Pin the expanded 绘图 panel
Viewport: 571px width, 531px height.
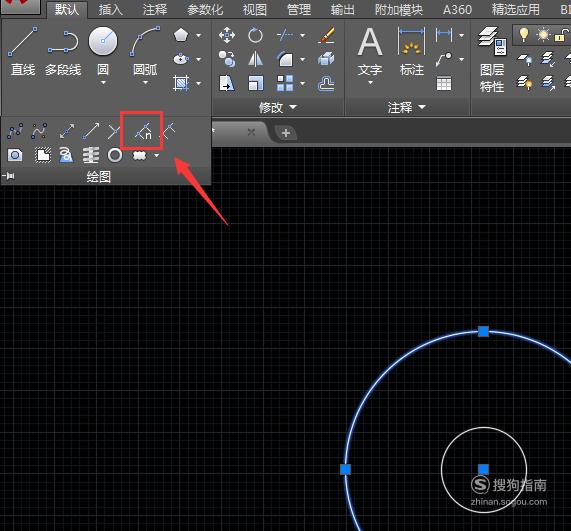click(x=8, y=176)
